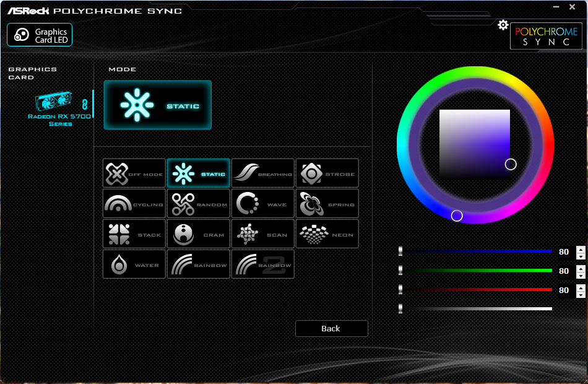Screen dimensions: 588x384
Task: Adjust the green channel slider
Action: (x=475, y=270)
